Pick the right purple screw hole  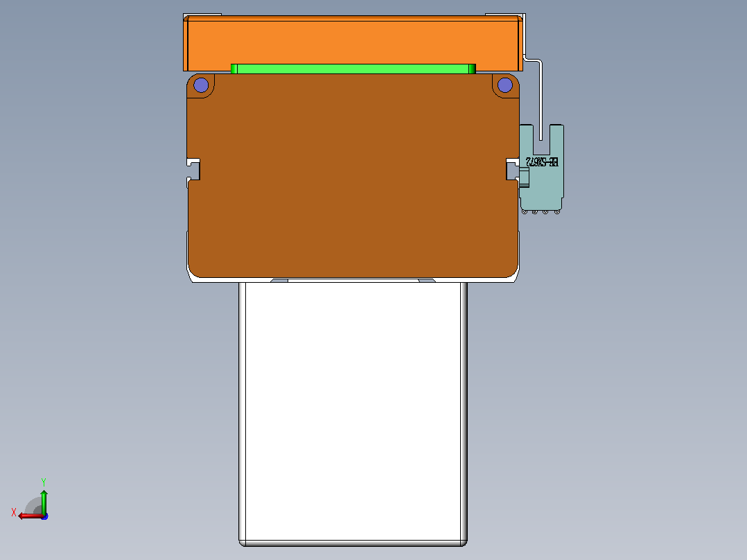point(505,85)
